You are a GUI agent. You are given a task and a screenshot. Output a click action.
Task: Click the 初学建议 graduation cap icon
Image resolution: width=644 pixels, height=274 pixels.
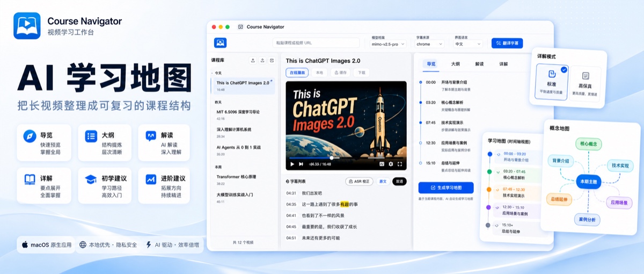(x=91, y=179)
